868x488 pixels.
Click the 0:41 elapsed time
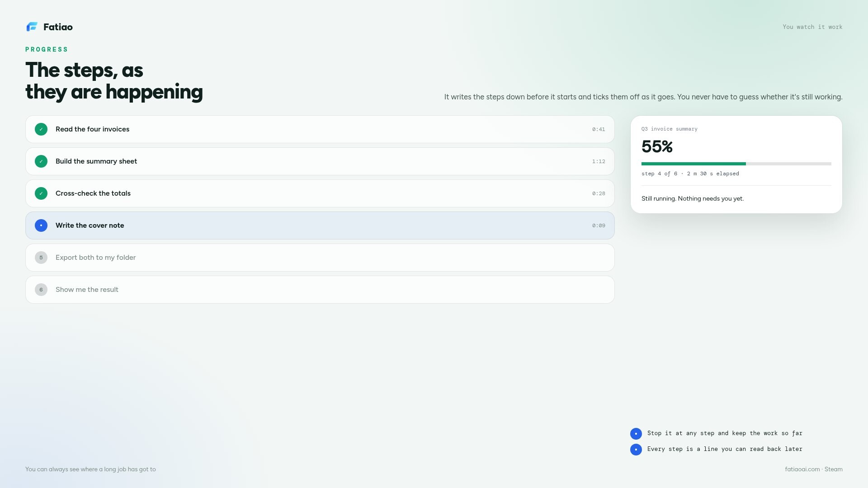tap(599, 129)
